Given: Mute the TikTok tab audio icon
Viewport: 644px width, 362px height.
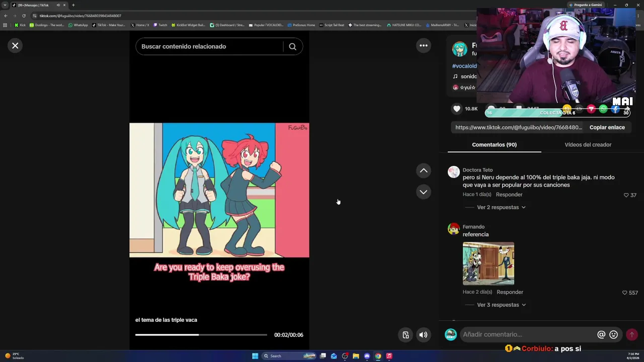Looking at the screenshot, I should pyautogui.click(x=58, y=5).
